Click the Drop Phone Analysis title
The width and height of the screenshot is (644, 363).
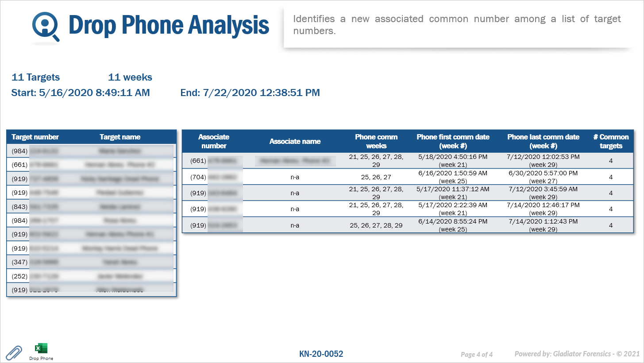[x=169, y=25]
